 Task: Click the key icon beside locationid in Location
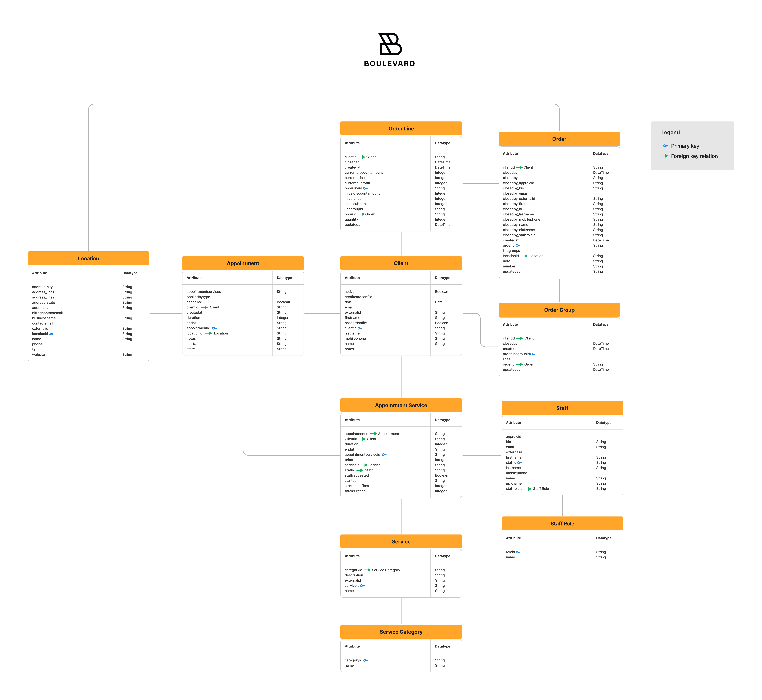[x=51, y=334]
